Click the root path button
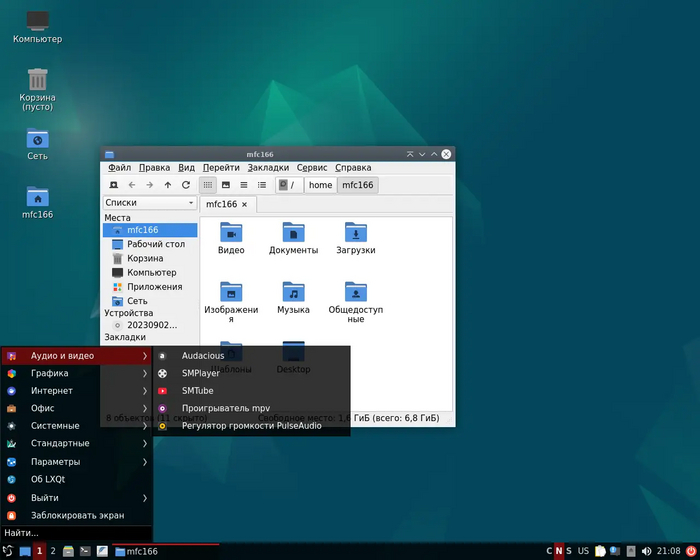Viewport: 700px width, 560px height. coord(289,185)
